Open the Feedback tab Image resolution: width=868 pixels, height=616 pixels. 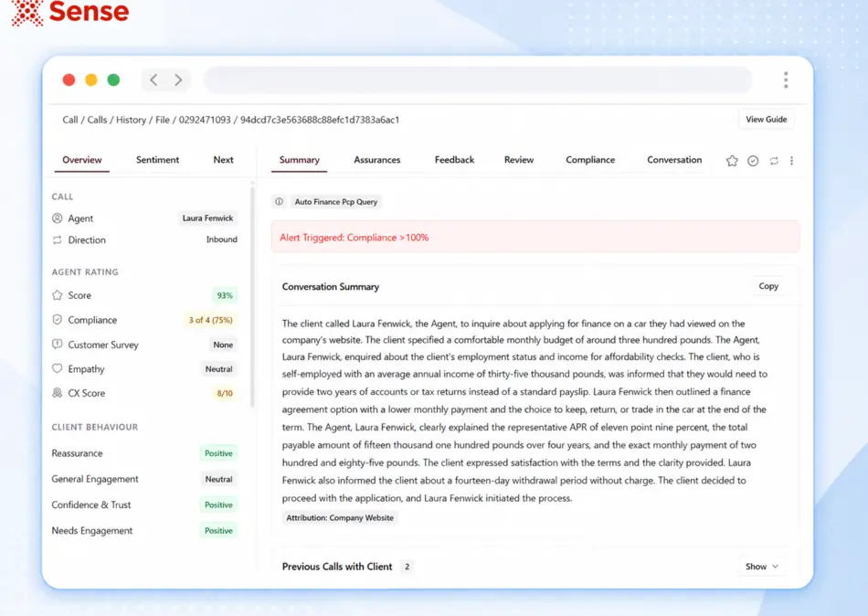(x=454, y=160)
